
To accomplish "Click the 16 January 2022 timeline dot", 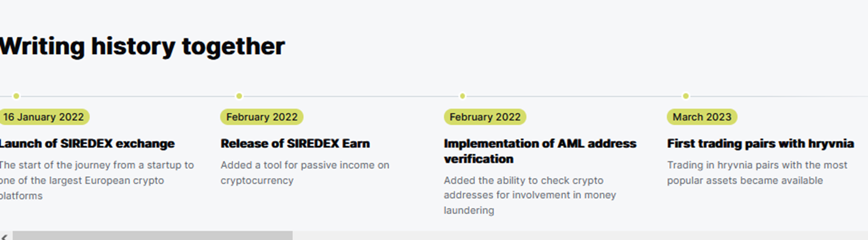I will (16, 96).
